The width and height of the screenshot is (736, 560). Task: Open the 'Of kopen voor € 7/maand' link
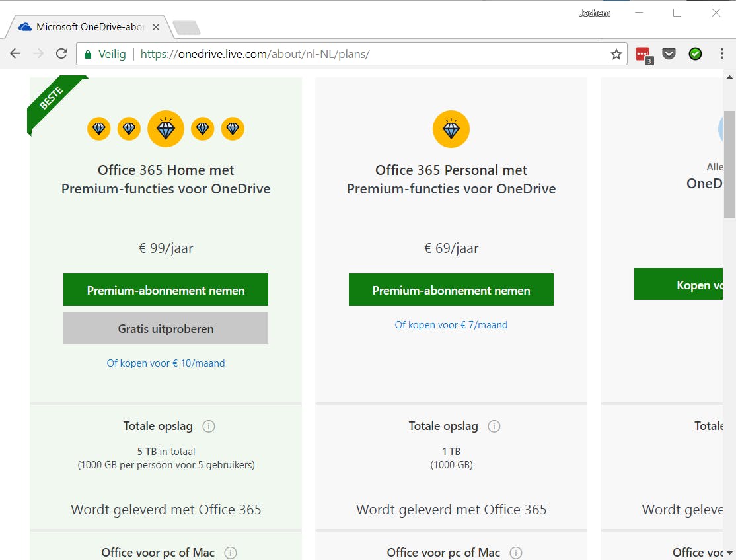[451, 325]
